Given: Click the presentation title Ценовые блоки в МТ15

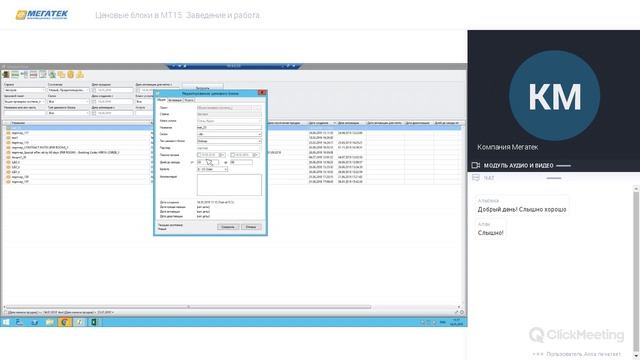Looking at the screenshot, I should click(x=177, y=16).
